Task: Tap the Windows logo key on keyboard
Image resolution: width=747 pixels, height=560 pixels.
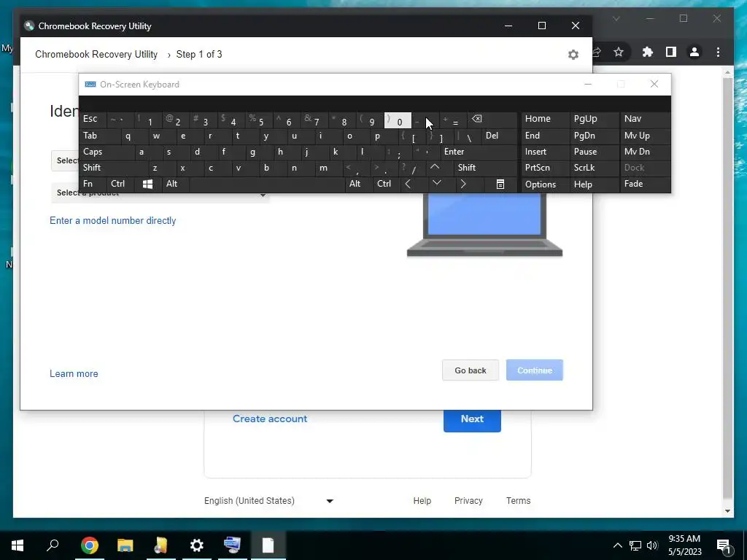Action: coord(147,184)
